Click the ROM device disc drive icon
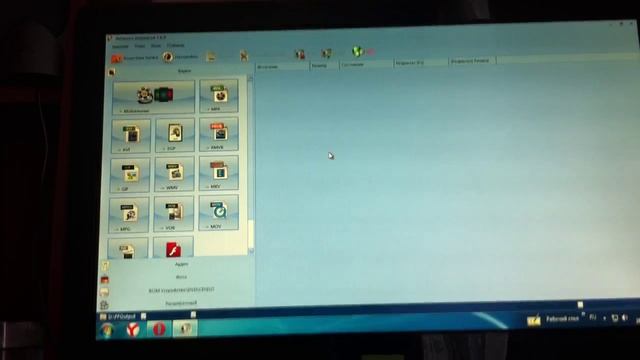The image size is (640, 360). tap(104, 292)
